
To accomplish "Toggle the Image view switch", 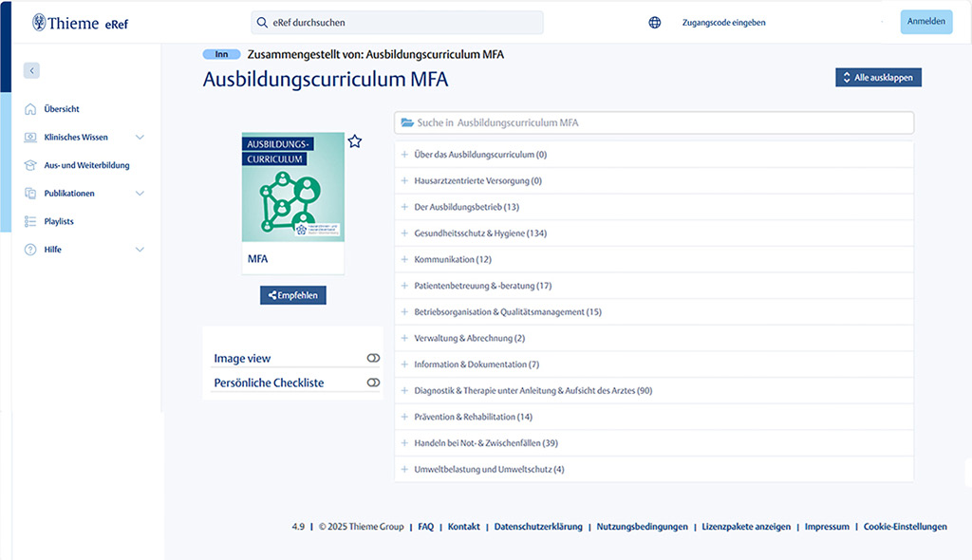I will click(x=373, y=358).
